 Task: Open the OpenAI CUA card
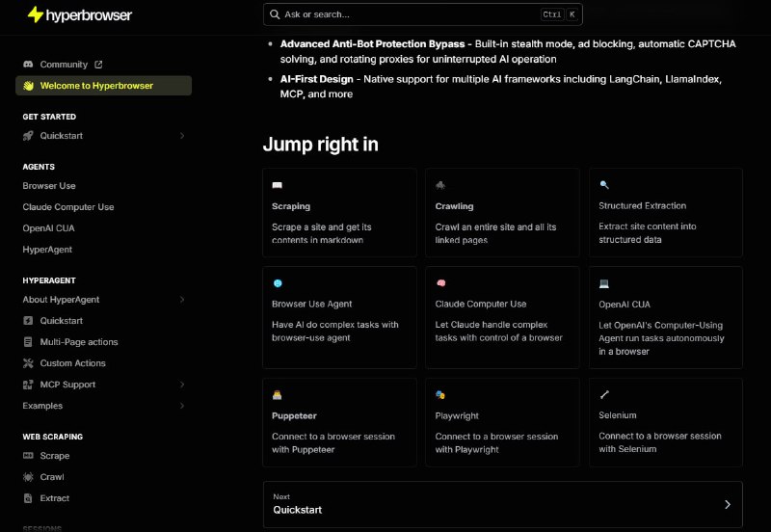[x=665, y=317]
